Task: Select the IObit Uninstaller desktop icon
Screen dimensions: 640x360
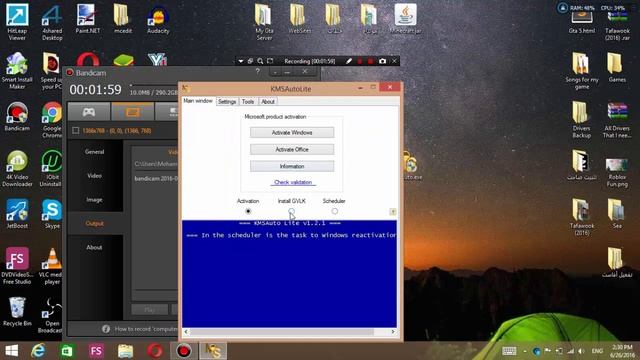Action: pyautogui.click(x=51, y=168)
